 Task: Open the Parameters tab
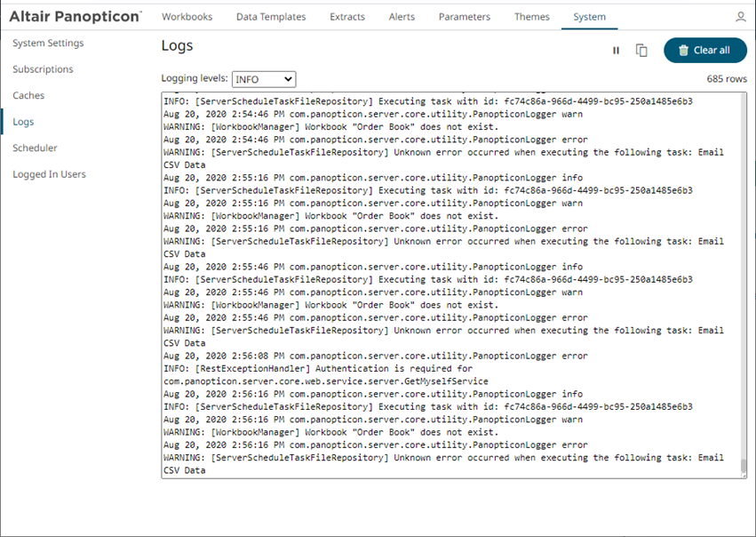click(x=465, y=17)
